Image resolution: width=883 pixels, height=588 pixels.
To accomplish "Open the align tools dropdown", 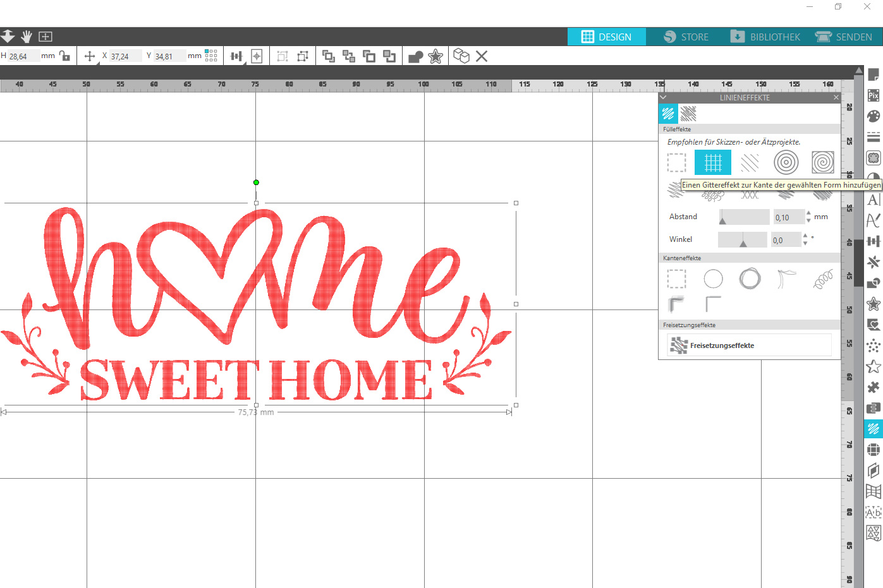I will click(x=236, y=56).
